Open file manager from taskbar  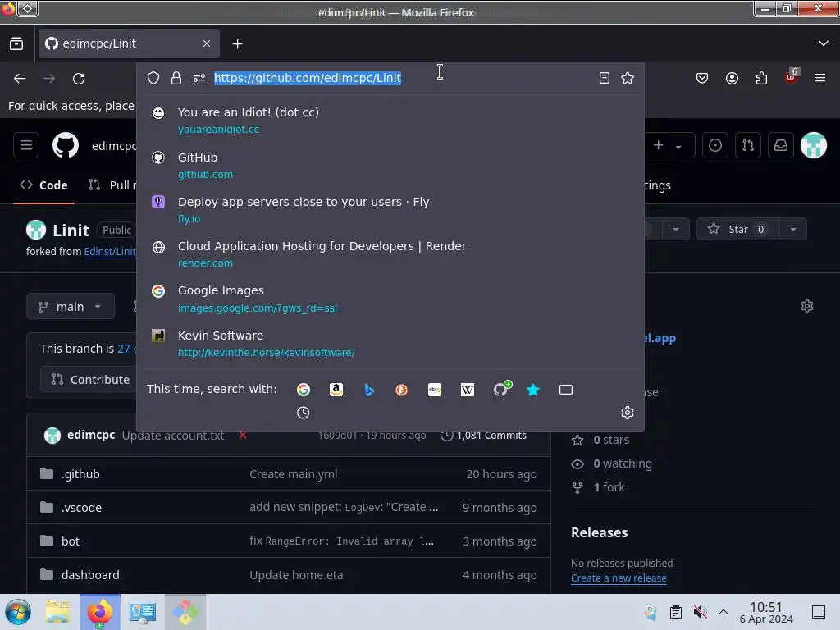click(x=57, y=612)
